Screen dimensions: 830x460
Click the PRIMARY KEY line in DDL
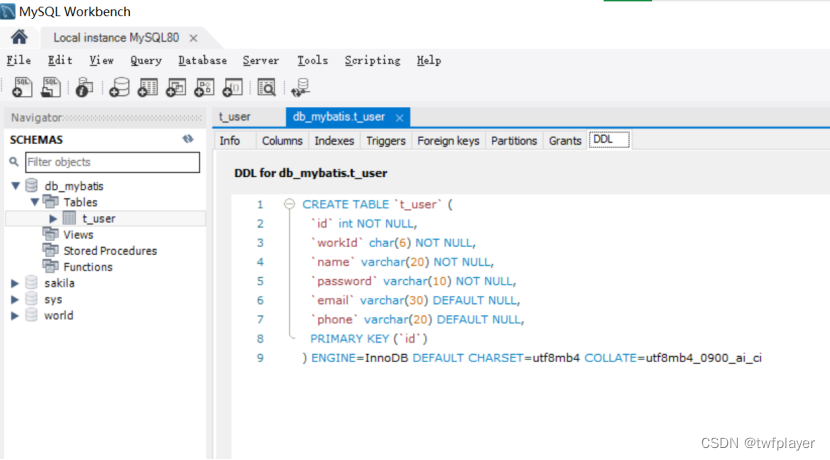[x=369, y=339]
